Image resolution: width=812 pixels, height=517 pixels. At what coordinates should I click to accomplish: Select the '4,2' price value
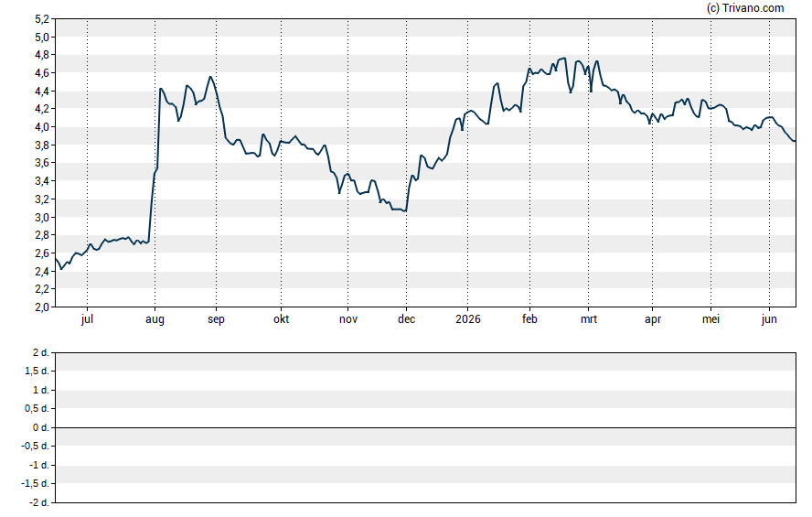[x=42, y=109]
